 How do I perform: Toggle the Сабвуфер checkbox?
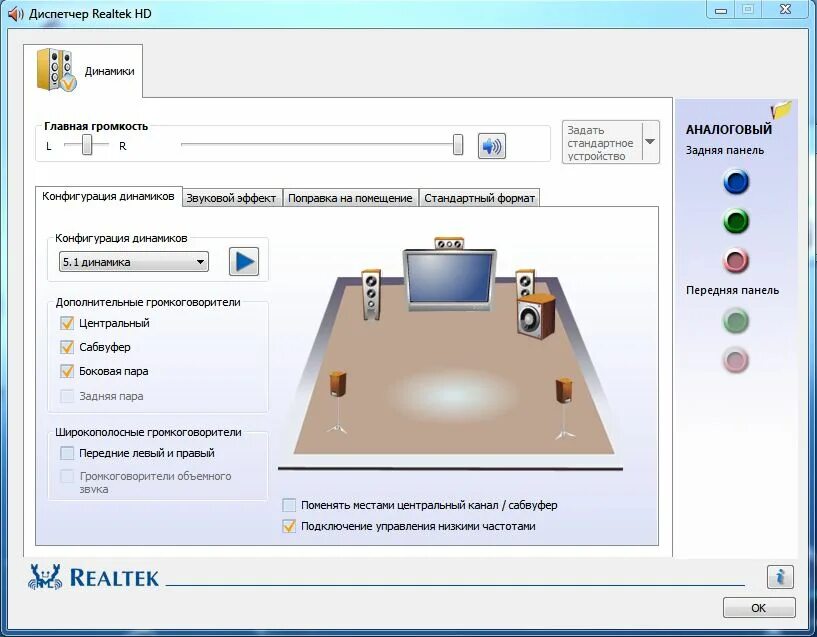coord(67,347)
